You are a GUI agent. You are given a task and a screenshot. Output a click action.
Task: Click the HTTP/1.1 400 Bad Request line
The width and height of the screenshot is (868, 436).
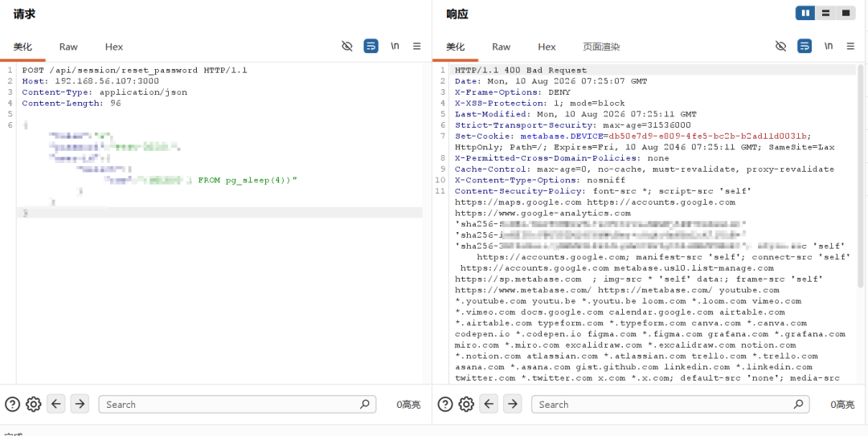click(x=521, y=71)
